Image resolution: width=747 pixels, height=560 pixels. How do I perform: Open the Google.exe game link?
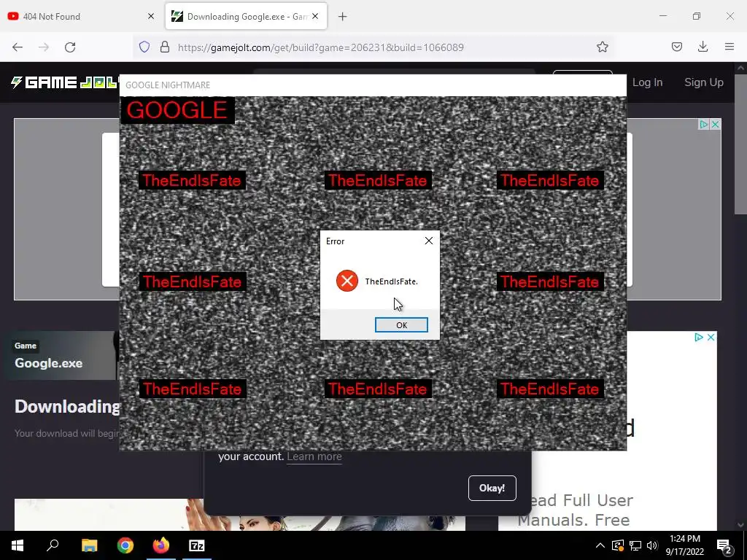[49, 363]
